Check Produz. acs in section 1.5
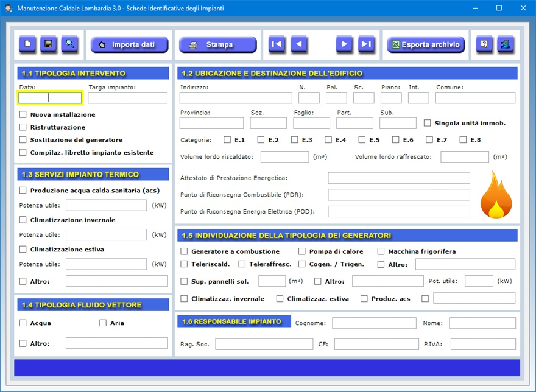536x392 pixels. [364, 299]
